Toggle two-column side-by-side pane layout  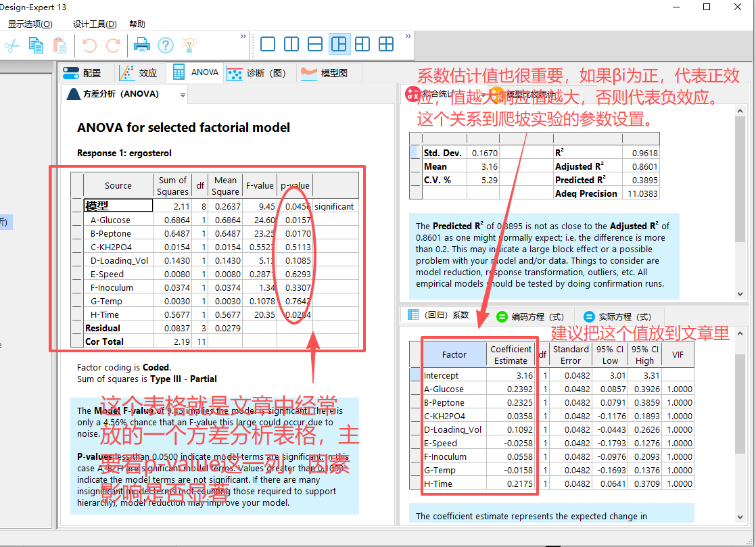coord(291,45)
